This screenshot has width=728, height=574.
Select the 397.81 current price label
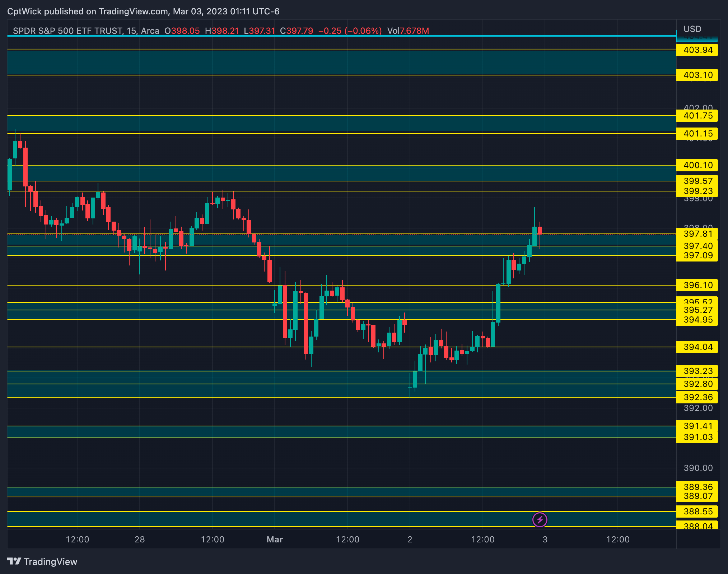[697, 234]
